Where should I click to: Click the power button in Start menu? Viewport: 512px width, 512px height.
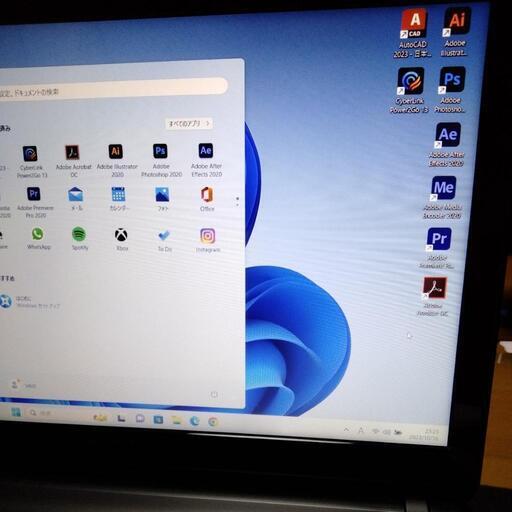pyautogui.click(x=214, y=395)
